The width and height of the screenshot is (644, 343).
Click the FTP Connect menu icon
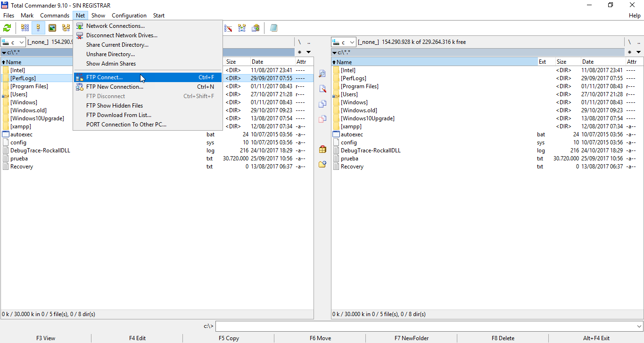pos(80,77)
